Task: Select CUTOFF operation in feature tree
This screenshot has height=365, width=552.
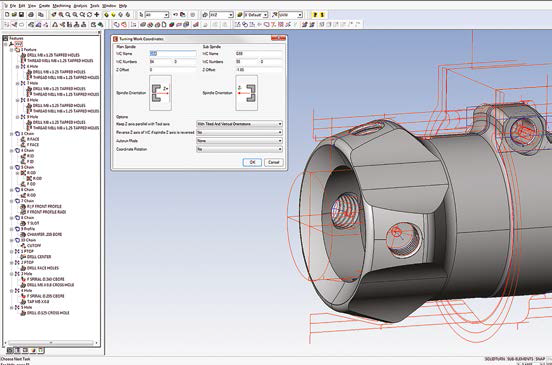Action: click(34, 246)
